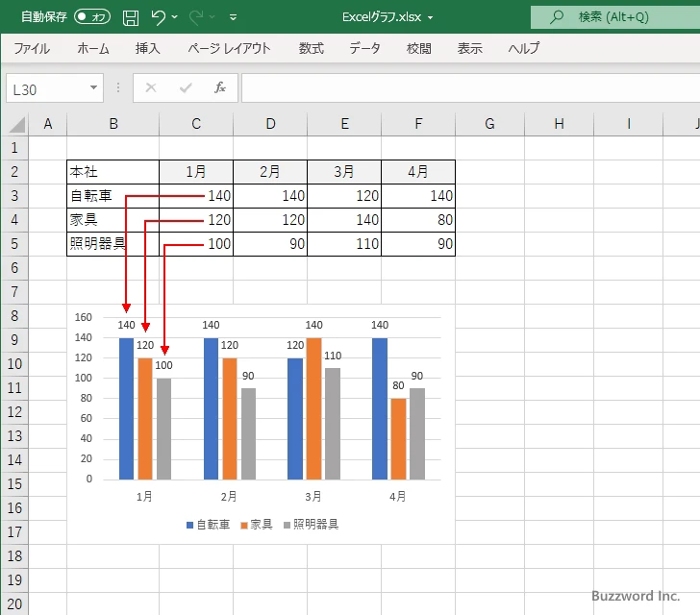Select row 1 header
This screenshot has height=615, width=700.
pyautogui.click(x=14, y=148)
